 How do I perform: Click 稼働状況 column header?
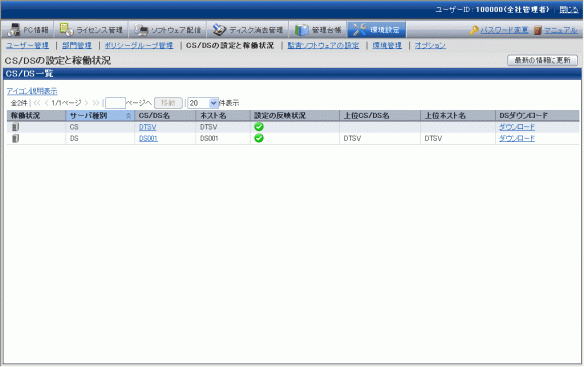click(36, 116)
